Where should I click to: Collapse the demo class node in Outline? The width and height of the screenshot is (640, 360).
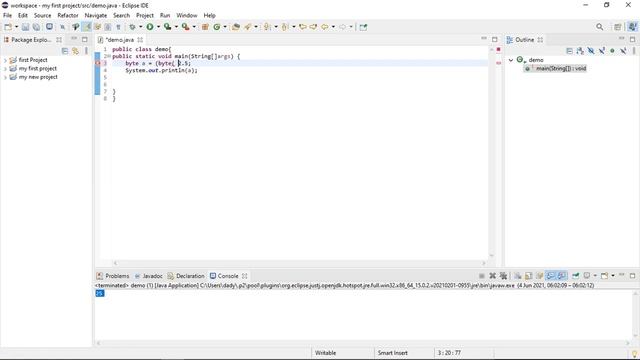[511, 60]
